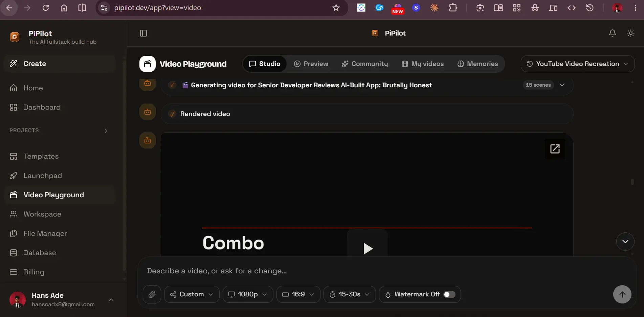Go back in browser history
This screenshot has height=317, width=644.
pos(9,8)
